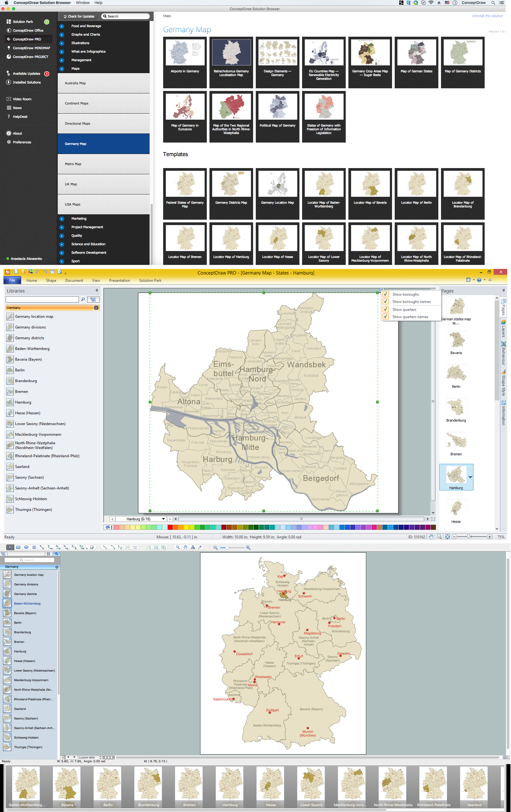Pick the dark brown swatch at palette end
Image resolution: width=511 pixels, height=812 pixels.
pyautogui.click(x=433, y=527)
